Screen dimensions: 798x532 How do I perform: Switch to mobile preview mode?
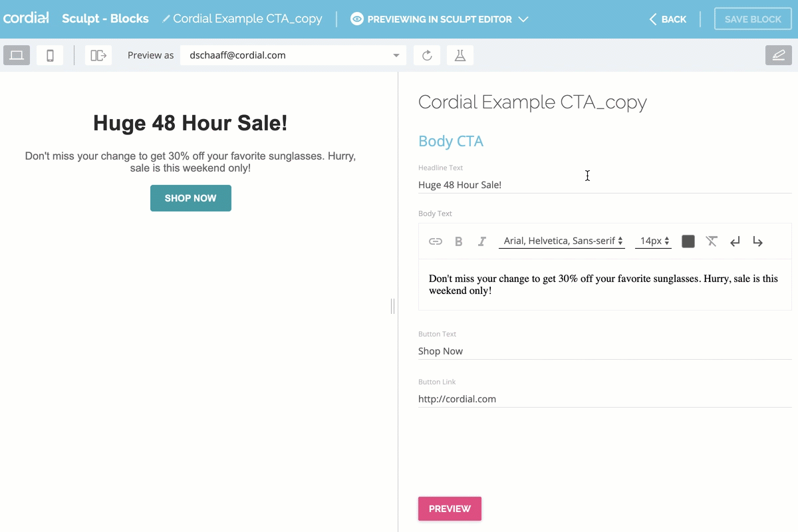tap(50, 55)
